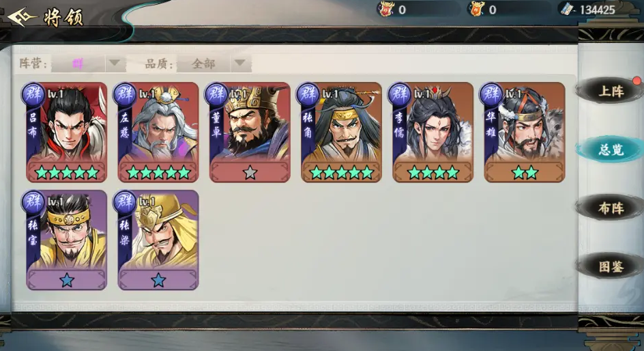Tap the second orange badge currency icon
Viewport: 644px width, 351px height.
point(476,9)
